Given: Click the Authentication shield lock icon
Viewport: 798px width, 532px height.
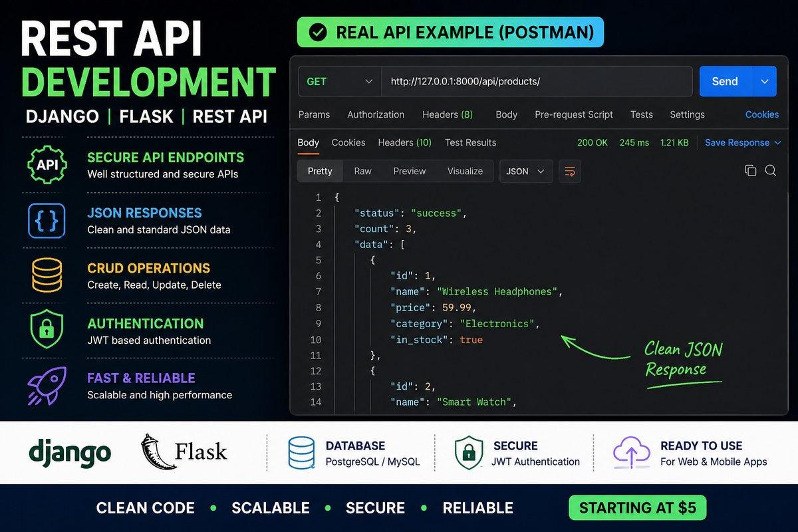Looking at the screenshot, I should pos(46,331).
